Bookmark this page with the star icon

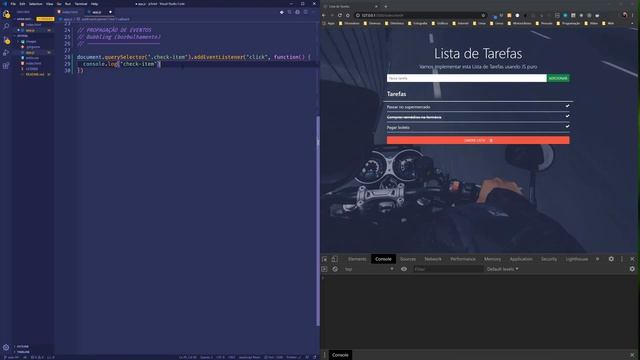(x=483, y=15)
